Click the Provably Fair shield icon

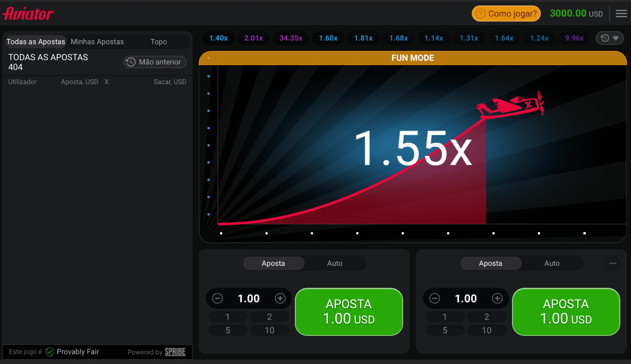point(50,352)
